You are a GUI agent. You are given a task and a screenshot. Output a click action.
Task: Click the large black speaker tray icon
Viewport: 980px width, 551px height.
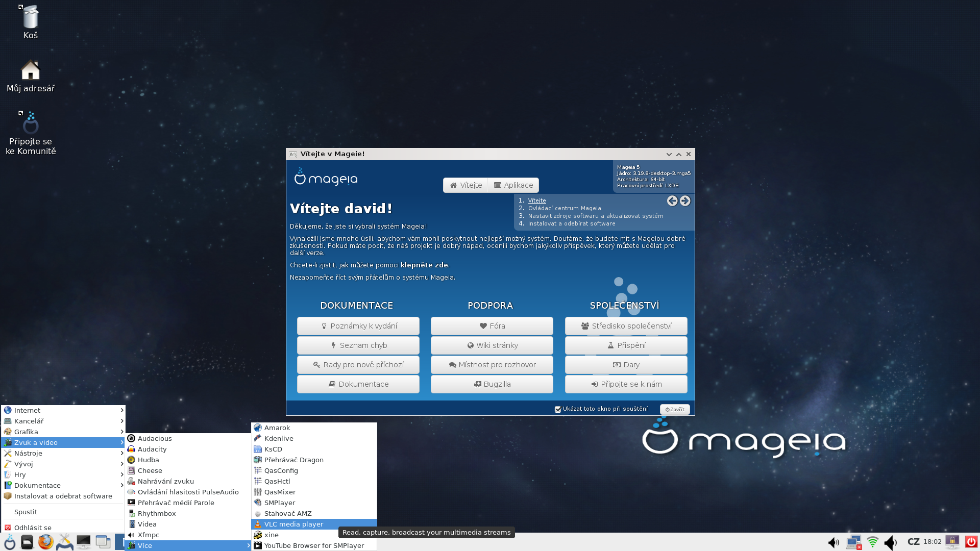891,542
